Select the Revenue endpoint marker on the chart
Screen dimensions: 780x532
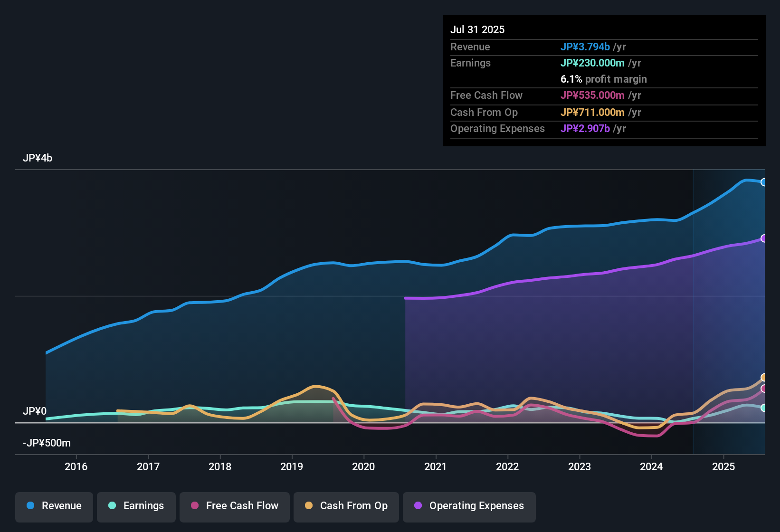[x=764, y=182]
